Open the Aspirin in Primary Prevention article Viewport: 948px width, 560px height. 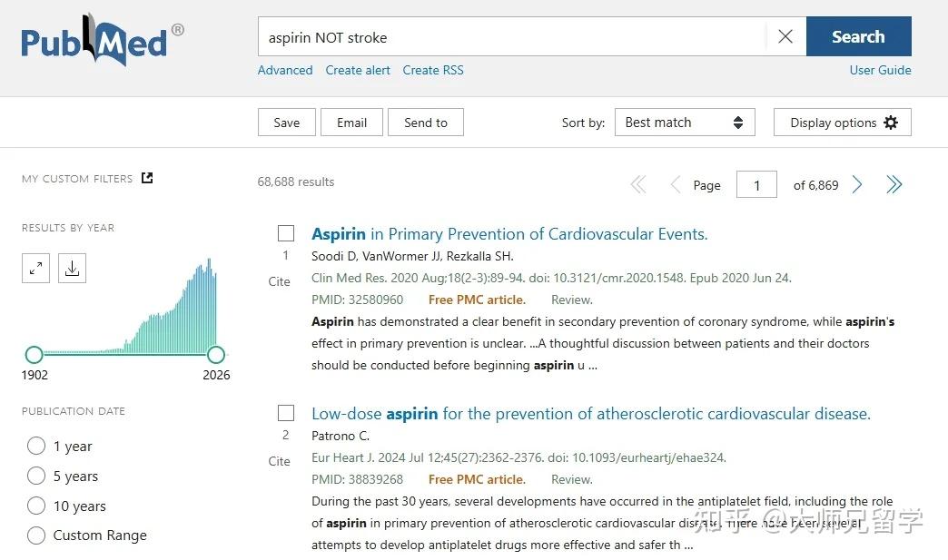[x=509, y=233]
